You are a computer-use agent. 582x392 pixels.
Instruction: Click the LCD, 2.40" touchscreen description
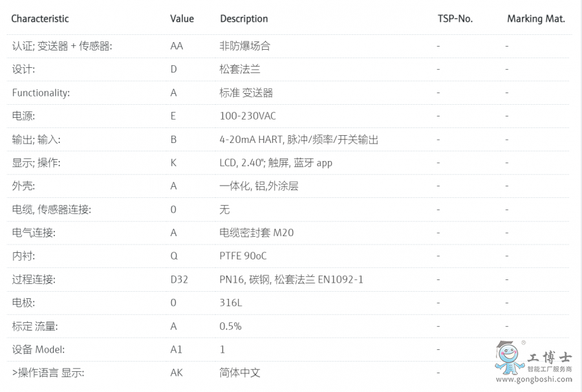(275, 163)
